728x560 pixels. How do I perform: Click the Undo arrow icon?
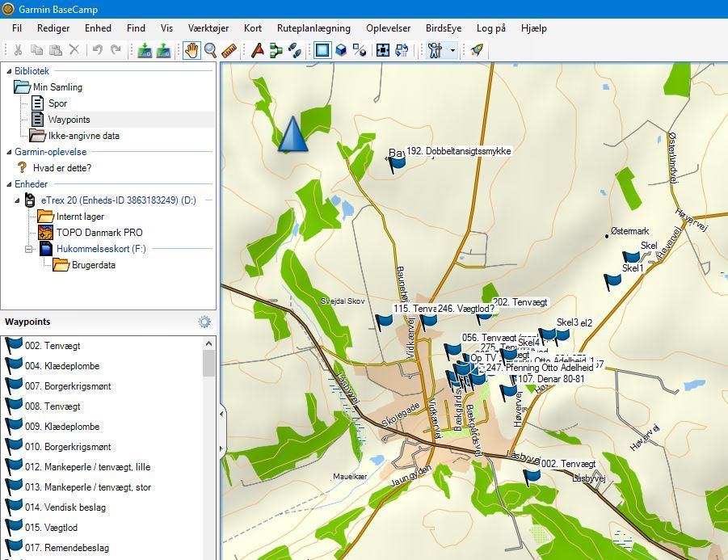[x=98, y=49]
